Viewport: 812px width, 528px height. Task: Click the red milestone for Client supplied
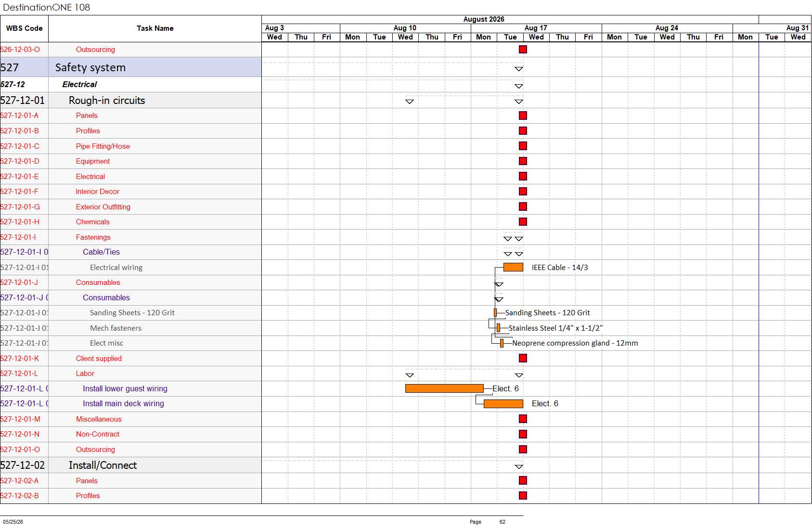pyautogui.click(x=523, y=358)
